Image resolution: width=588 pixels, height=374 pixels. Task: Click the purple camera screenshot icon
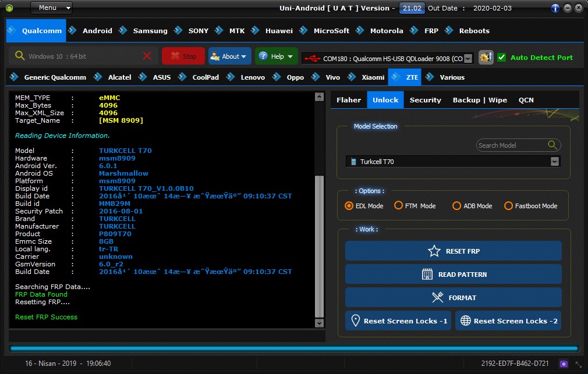tap(563, 364)
